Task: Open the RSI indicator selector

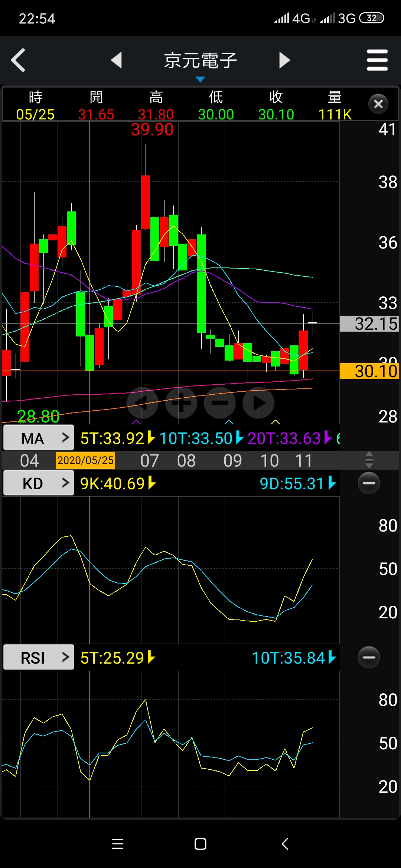Action: click(39, 658)
